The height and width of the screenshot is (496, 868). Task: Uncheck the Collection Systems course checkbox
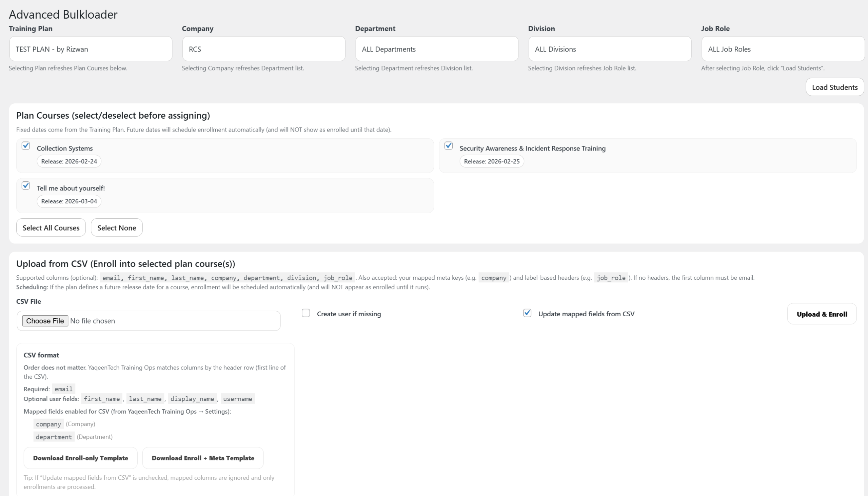pyautogui.click(x=26, y=146)
